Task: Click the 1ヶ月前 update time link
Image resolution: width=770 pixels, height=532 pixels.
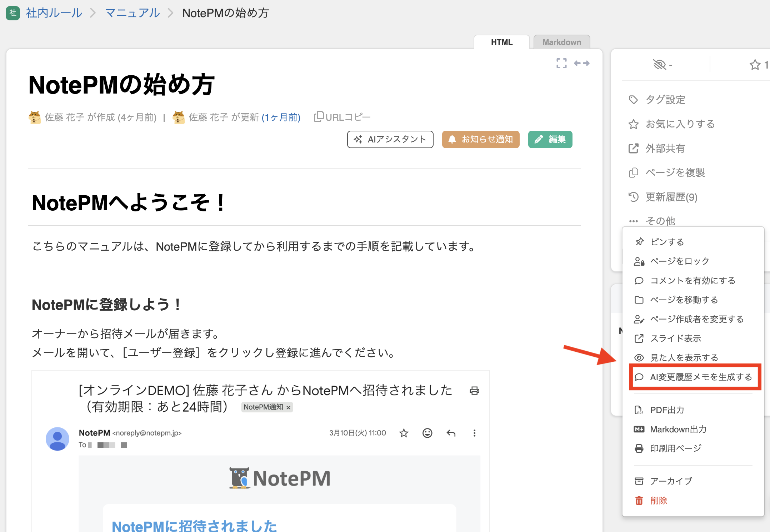Action: click(x=281, y=117)
